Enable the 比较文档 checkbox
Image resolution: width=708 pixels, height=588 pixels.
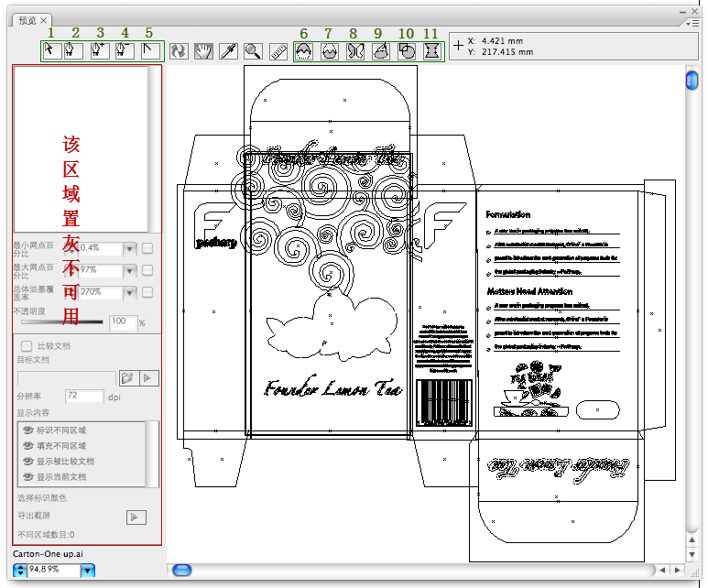point(27,346)
